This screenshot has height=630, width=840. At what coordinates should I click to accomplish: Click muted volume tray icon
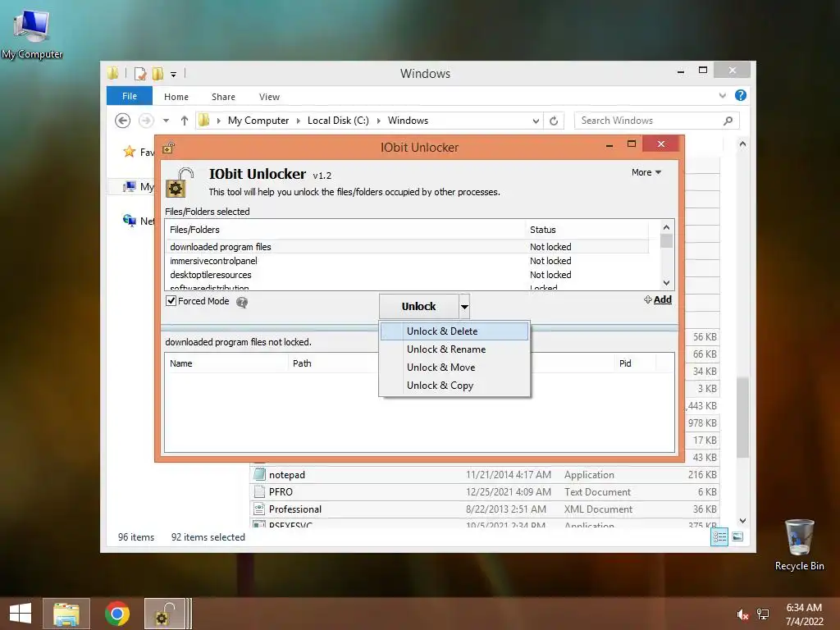coord(742,614)
